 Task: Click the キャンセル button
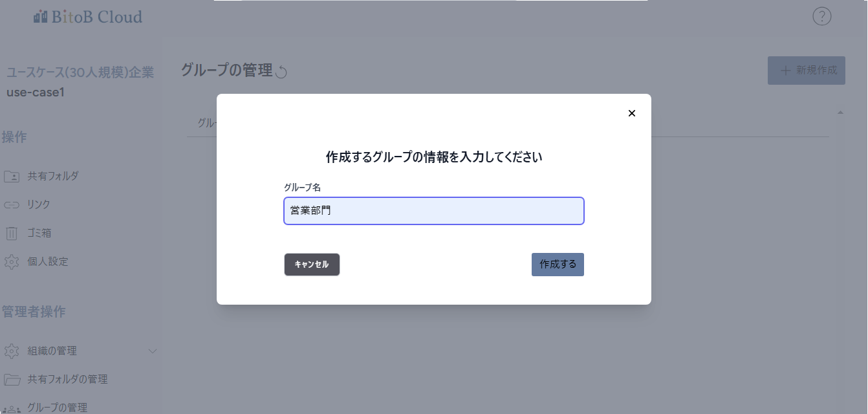(x=312, y=265)
